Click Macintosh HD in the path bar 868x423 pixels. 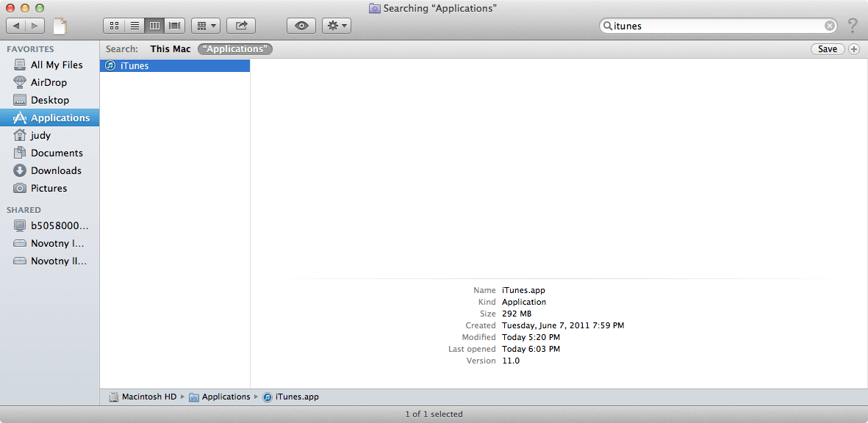click(143, 397)
